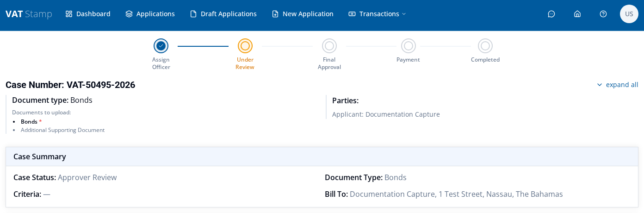Click the Completed step circle

(x=485, y=46)
